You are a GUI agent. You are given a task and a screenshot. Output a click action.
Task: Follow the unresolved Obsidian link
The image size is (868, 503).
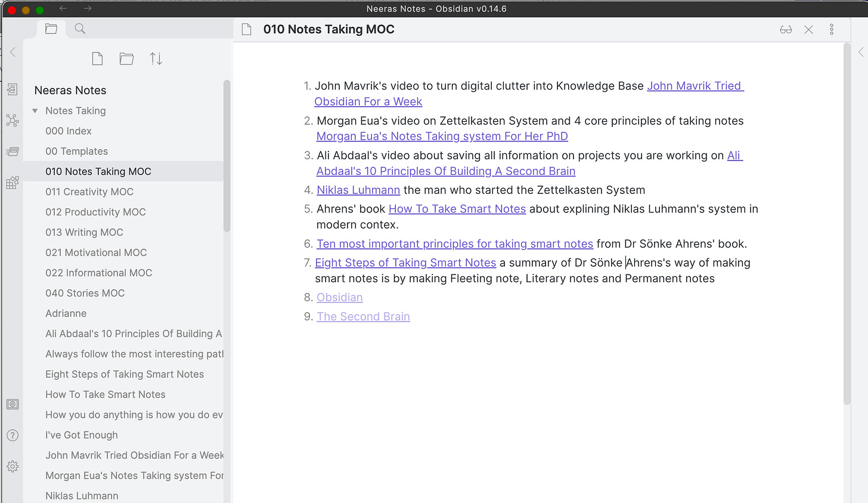click(340, 297)
